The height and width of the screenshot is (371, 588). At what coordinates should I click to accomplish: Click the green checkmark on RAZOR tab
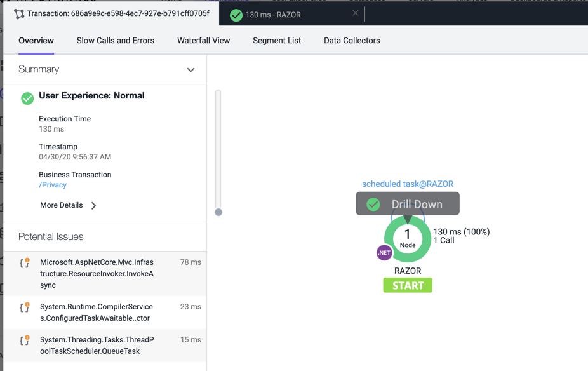[236, 15]
